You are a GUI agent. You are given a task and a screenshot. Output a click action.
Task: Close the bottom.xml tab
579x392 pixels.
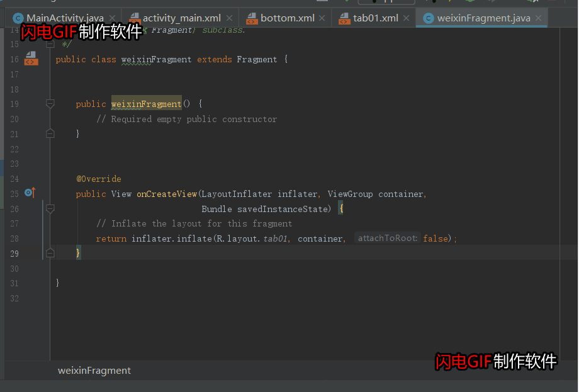[x=322, y=18]
